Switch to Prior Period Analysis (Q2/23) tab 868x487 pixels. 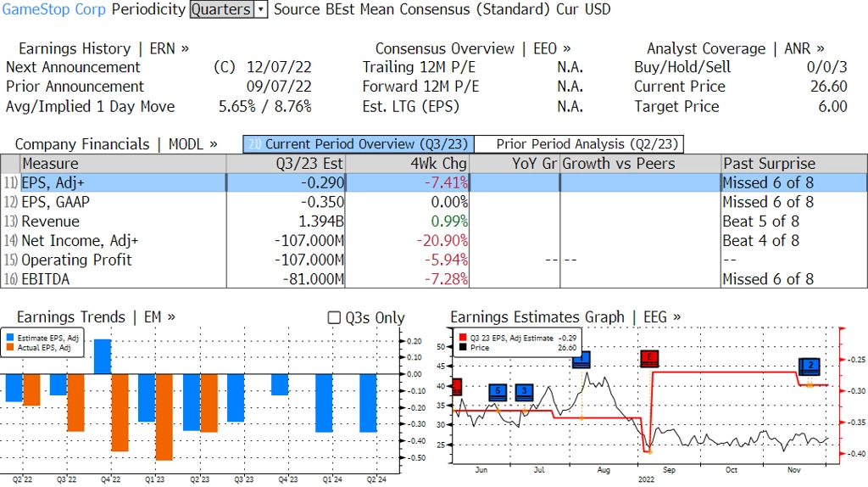[x=579, y=144]
